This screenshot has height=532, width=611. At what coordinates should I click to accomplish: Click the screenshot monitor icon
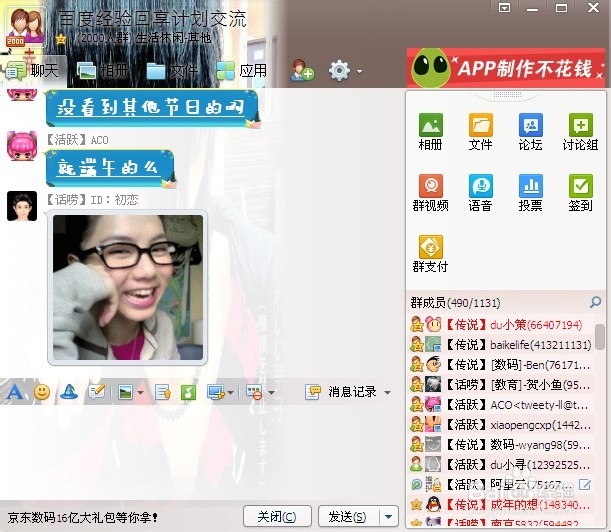215,392
